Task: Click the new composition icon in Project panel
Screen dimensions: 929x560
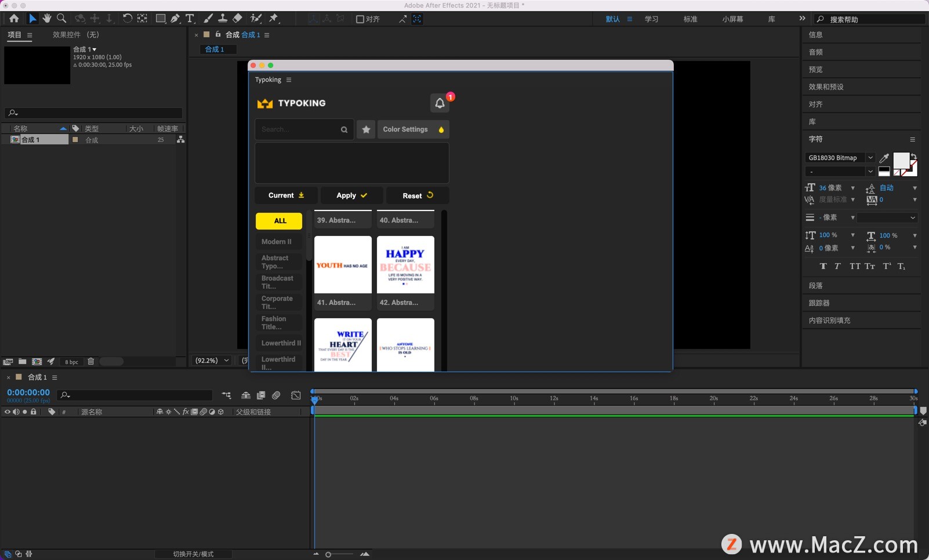Action: click(x=37, y=362)
